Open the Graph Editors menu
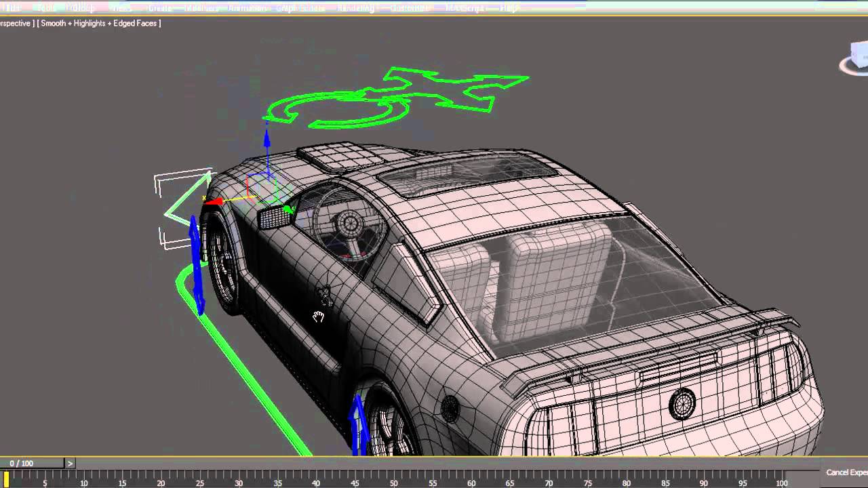 click(x=300, y=8)
